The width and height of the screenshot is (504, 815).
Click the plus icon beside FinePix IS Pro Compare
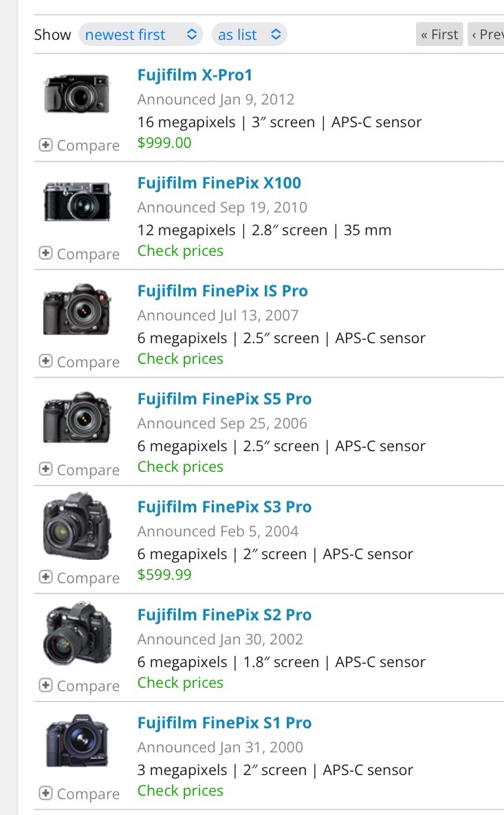click(46, 362)
